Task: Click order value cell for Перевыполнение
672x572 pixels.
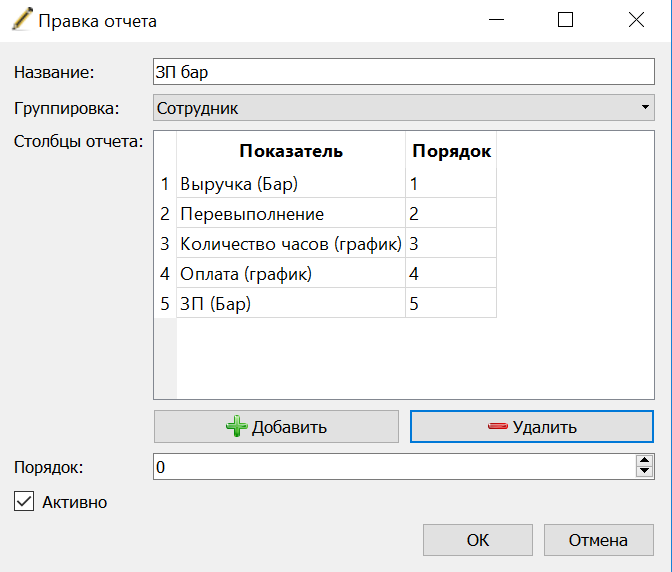Action: (451, 213)
